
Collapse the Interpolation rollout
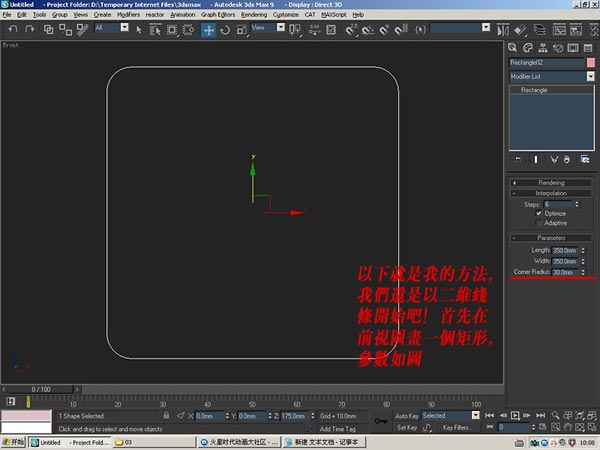click(551, 194)
